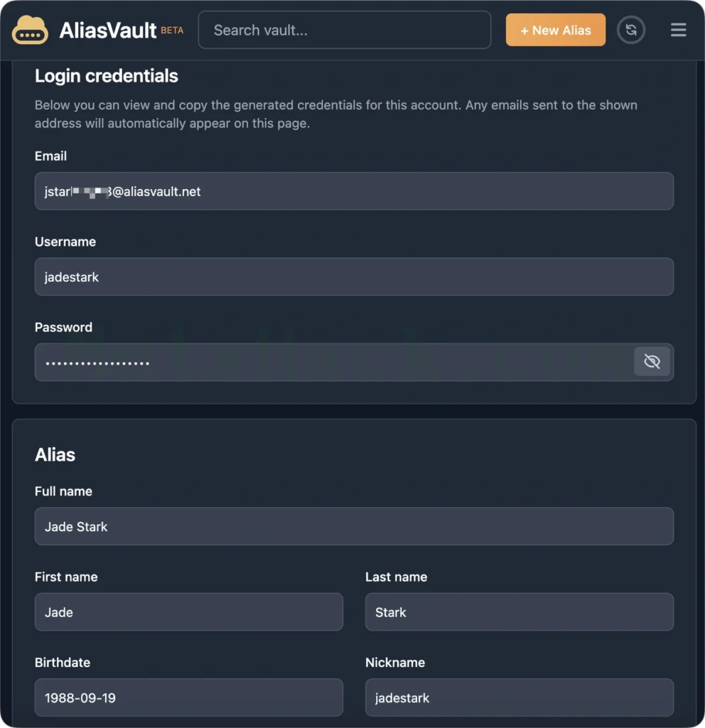Image resolution: width=705 pixels, height=728 pixels.
Task: Click the AliasVault cloud logo icon
Action: [30, 30]
